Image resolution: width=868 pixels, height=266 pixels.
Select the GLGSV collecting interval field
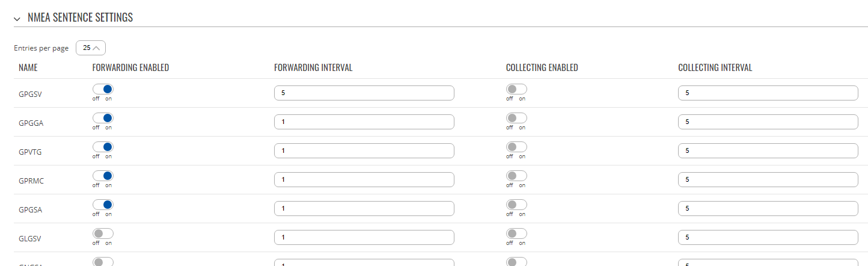pyautogui.click(x=768, y=237)
